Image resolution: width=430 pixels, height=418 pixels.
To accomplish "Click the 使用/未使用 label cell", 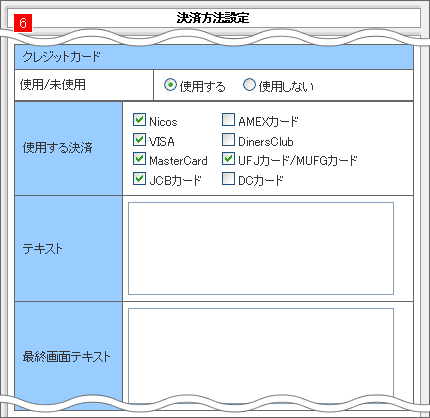I will point(84,85).
